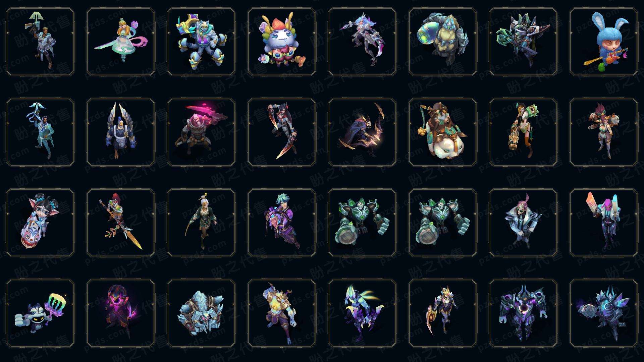Screen dimensions: 644x362
Task: Pick the pink glowing gunner with red blade
Action: (201, 132)
